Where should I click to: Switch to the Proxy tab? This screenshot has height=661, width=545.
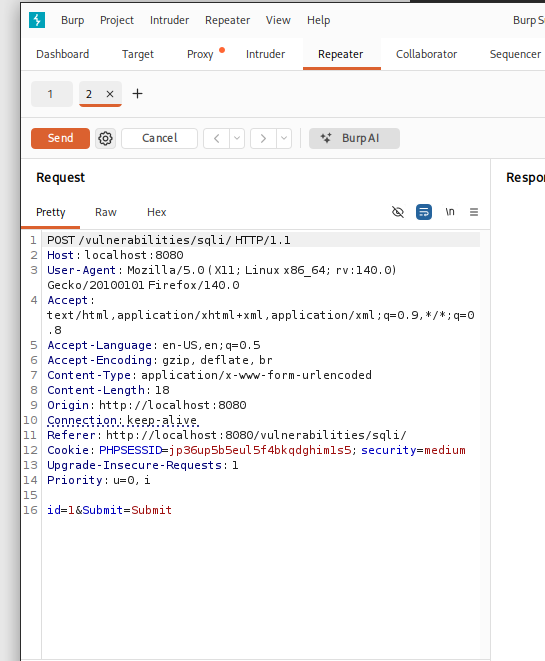point(200,54)
